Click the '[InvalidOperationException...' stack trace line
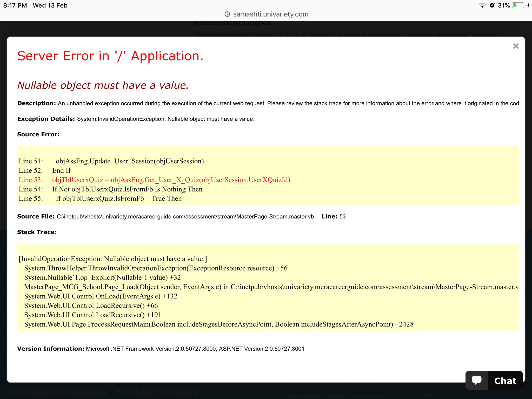The height and width of the screenshot is (399, 532). click(113, 259)
